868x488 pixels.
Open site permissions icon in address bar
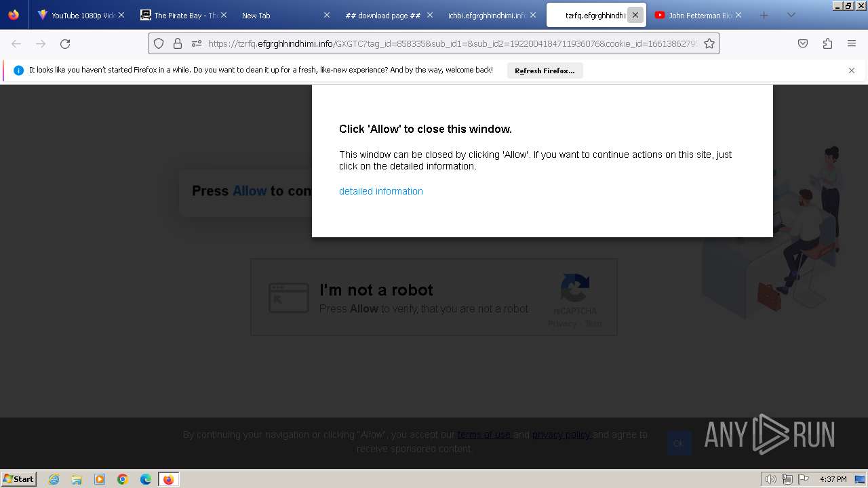tap(197, 43)
